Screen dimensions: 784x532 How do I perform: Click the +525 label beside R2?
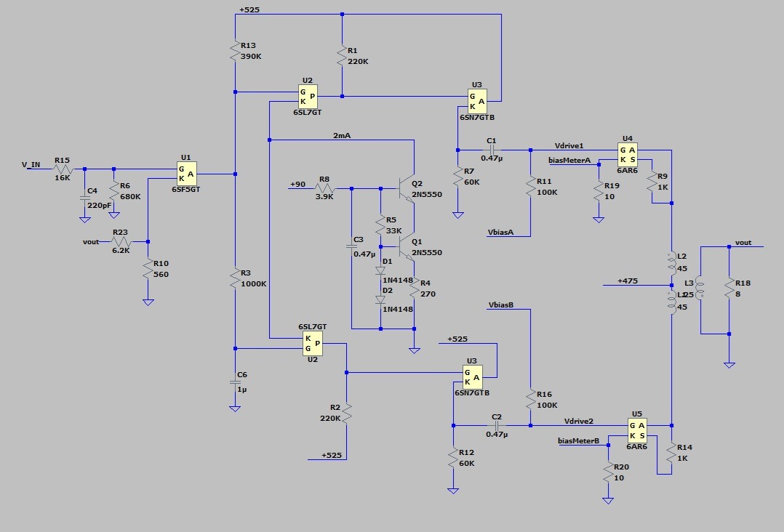[332, 455]
